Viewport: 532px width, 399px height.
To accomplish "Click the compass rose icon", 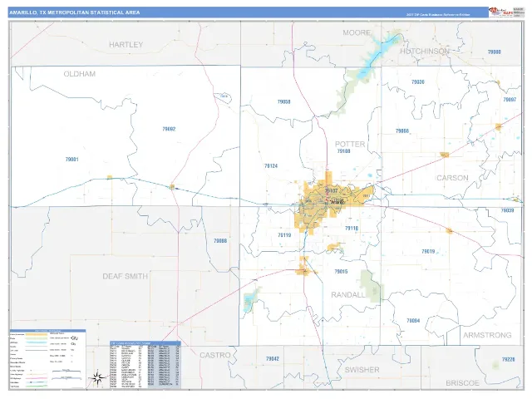I will pos(98,378).
